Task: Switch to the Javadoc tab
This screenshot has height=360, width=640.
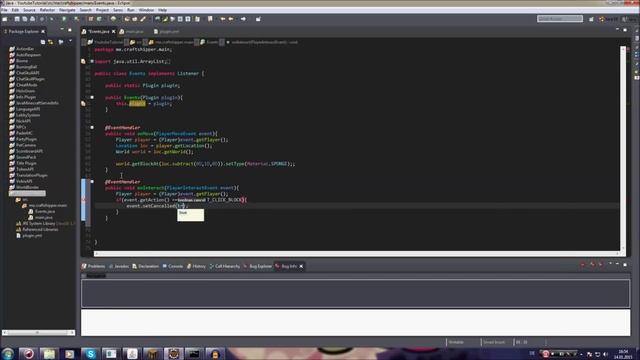Action: click(119, 266)
